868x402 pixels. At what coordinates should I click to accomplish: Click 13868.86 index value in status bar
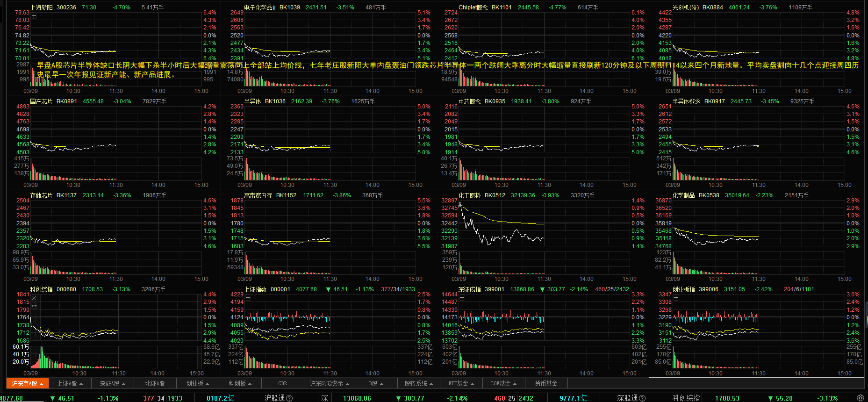point(357,398)
